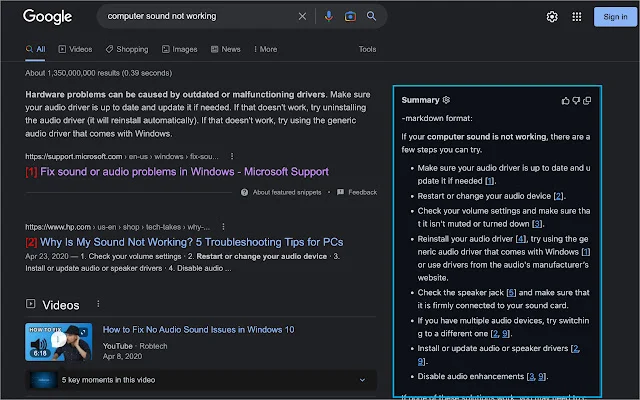Switch to the Images tab
640x400 pixels.
[x=179, y=48]
